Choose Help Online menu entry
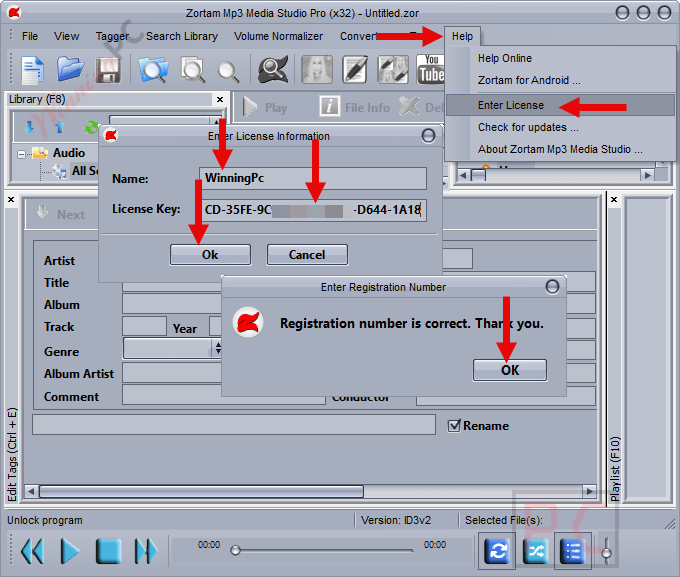The width and height of the screenshot is (680, 577). click(504, 58)
